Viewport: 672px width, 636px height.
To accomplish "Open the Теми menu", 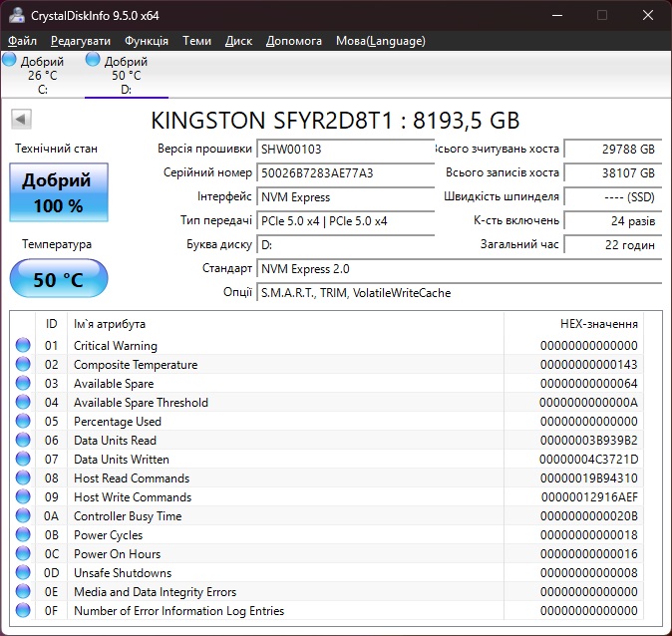I will pos(196,41).
